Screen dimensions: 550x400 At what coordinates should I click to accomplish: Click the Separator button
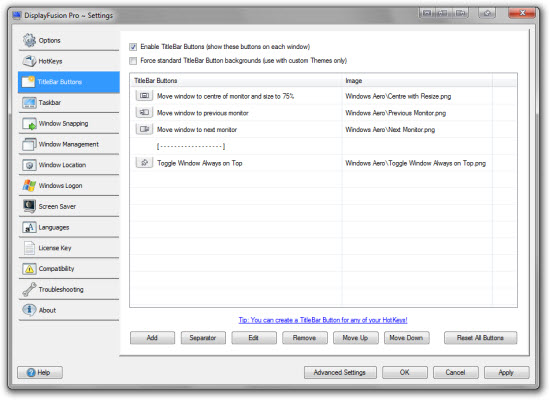click(x=203, y=338)
